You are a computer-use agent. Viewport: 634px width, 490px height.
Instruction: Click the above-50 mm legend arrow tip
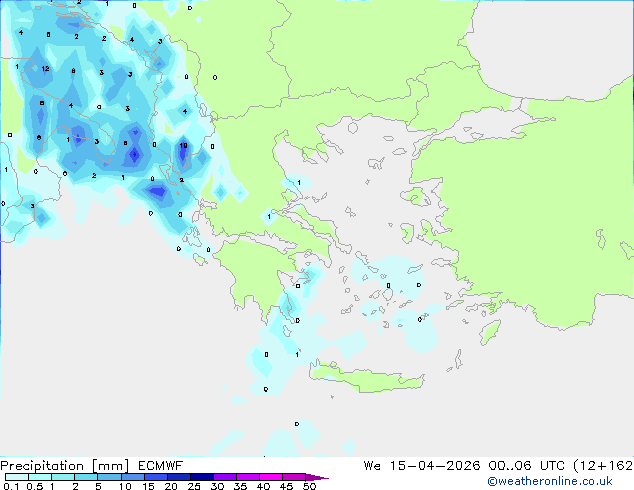(317, 477)
